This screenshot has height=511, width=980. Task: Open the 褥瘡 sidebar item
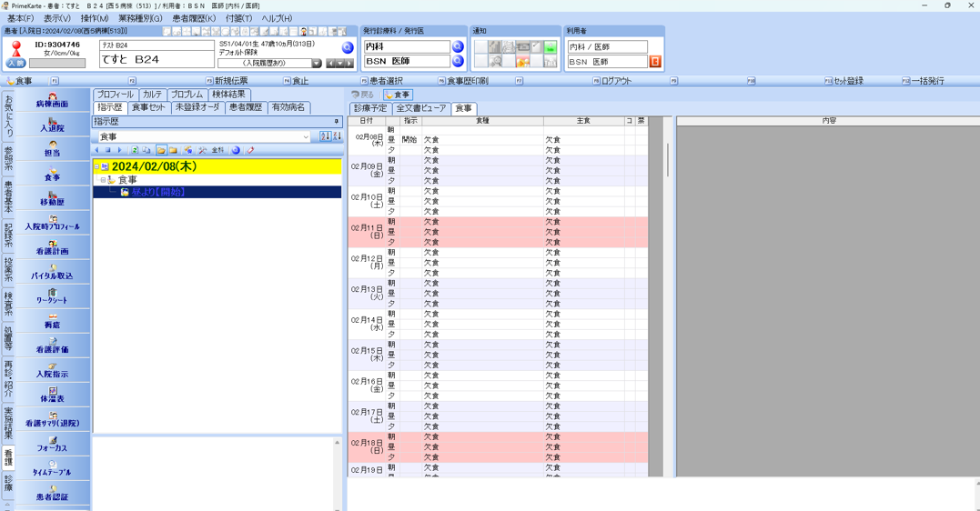pos(53,323)
